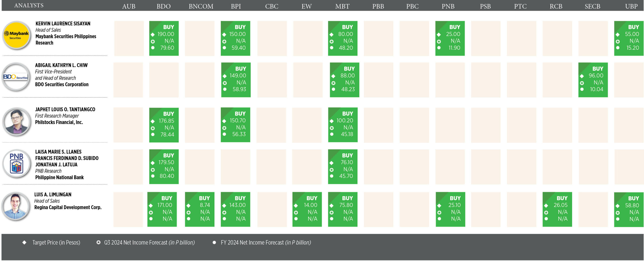Click the Maybank Securities logo
This screenshot has height=261, width=644.
pos(17,35)
